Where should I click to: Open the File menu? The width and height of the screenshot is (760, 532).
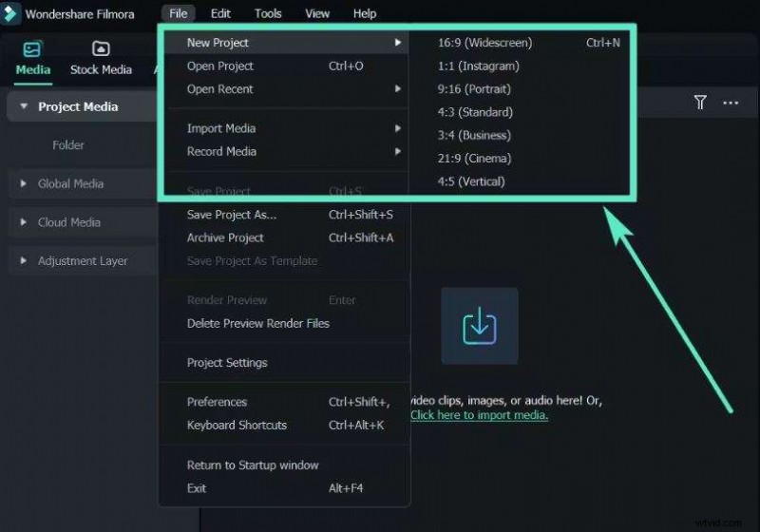click(178, 13)
